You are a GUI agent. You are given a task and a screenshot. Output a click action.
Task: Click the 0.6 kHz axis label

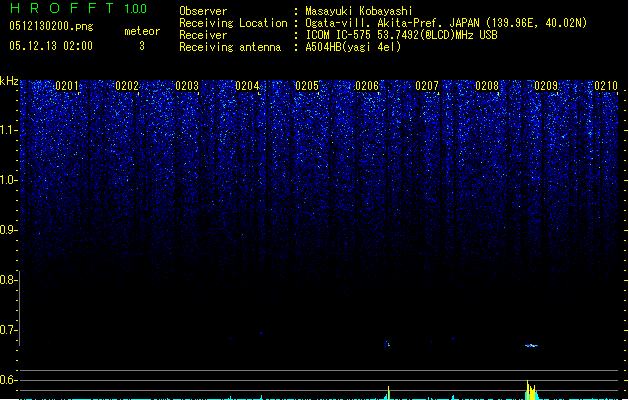pyautogui.click(x=8, y=380)
